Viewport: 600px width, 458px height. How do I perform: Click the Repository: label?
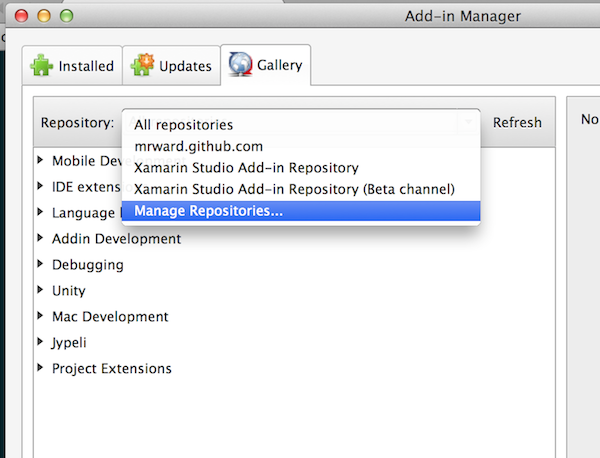point(77,123)
